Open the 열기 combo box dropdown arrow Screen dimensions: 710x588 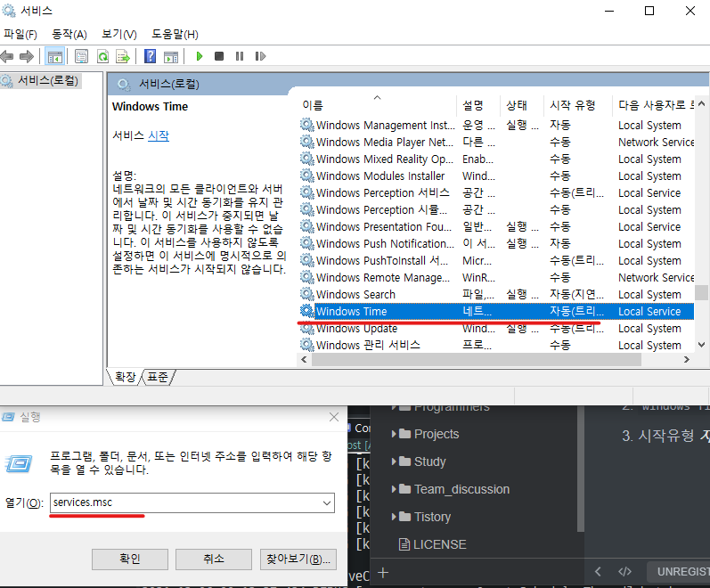326,502
